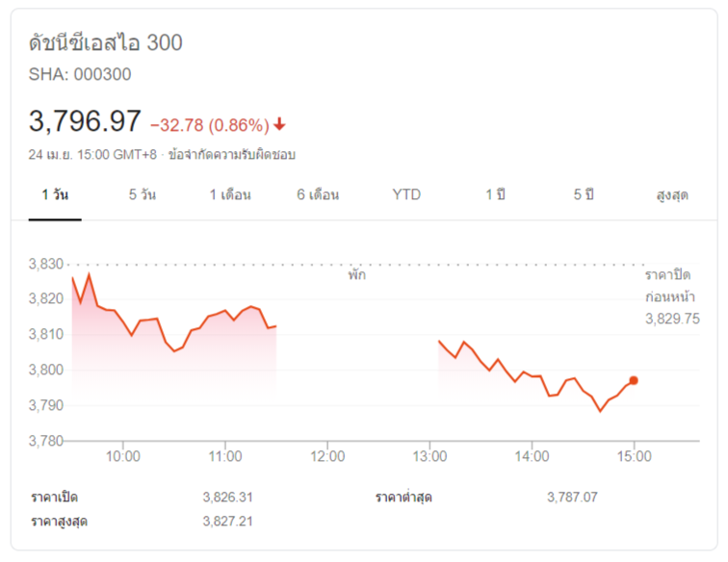This screenshot has height=562, width=728.
Task: Click the ราคาต่ำสุด value 3,787.07
Action: coord(571,498)
